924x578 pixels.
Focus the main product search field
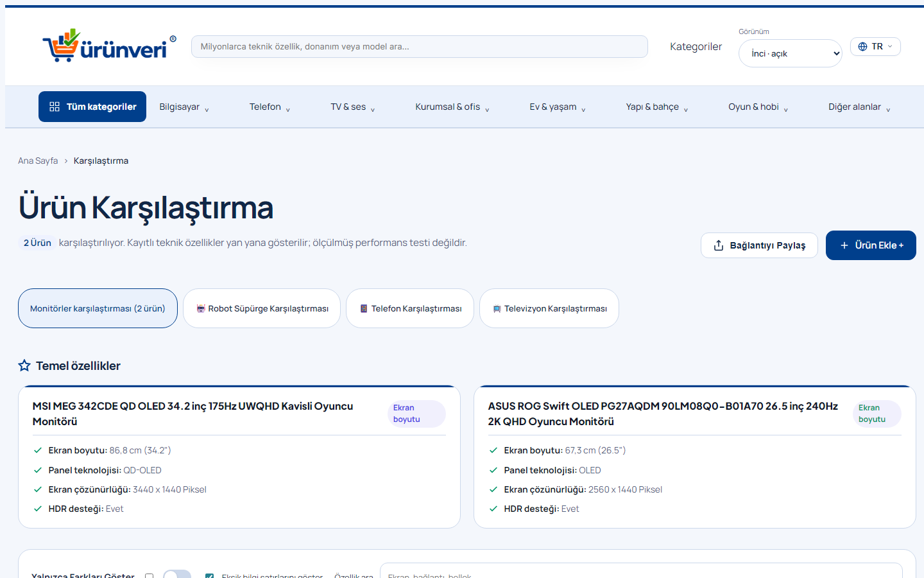click(420, 46)
